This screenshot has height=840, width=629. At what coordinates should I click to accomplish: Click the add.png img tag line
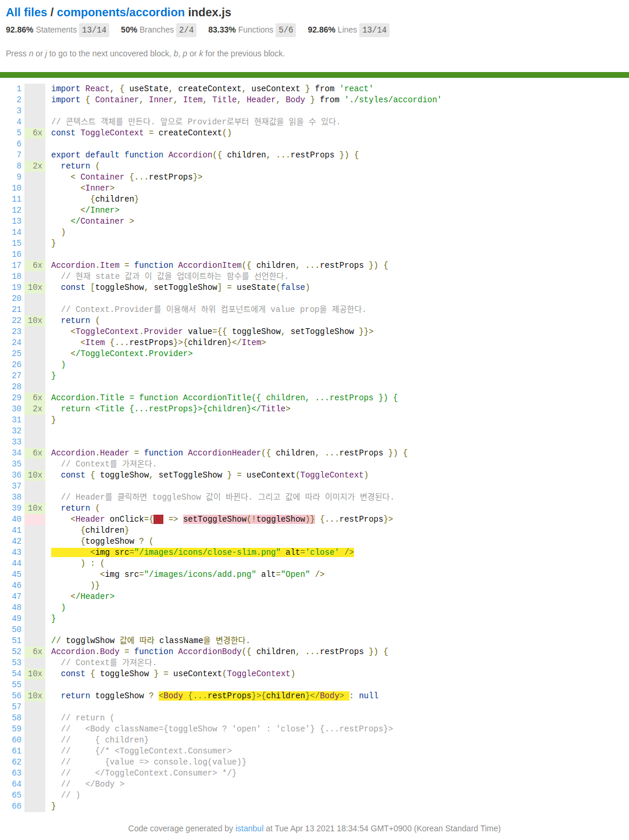[212, 575]
